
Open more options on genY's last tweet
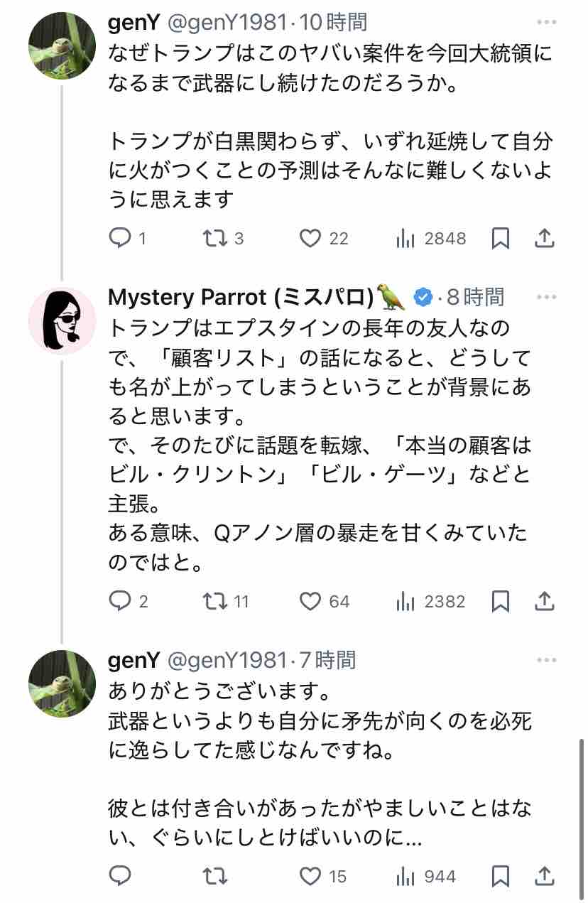546,661
